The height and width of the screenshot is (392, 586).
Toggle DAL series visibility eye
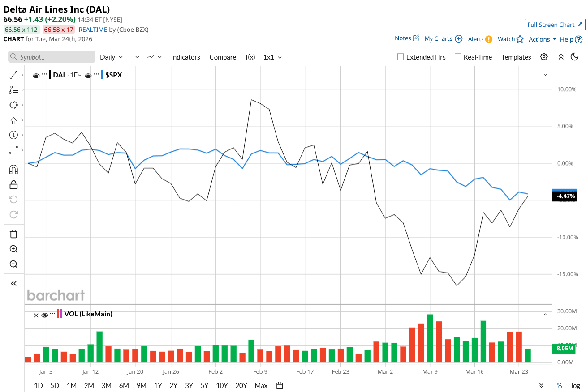(x=36, y=75)
